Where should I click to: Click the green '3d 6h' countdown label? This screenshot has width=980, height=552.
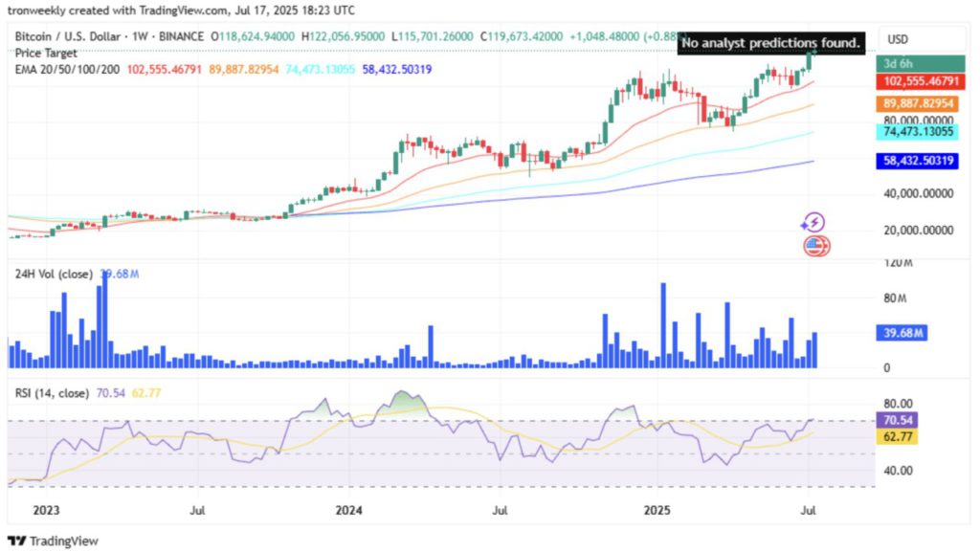click(x=921, y=64)
